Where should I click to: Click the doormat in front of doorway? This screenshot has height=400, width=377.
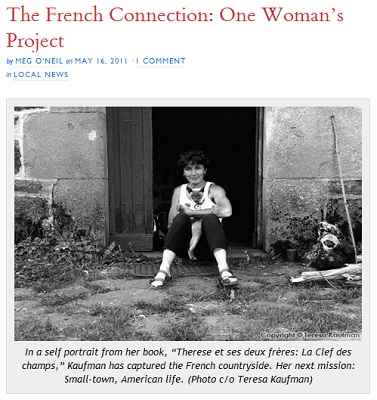[x=176, y=269]
